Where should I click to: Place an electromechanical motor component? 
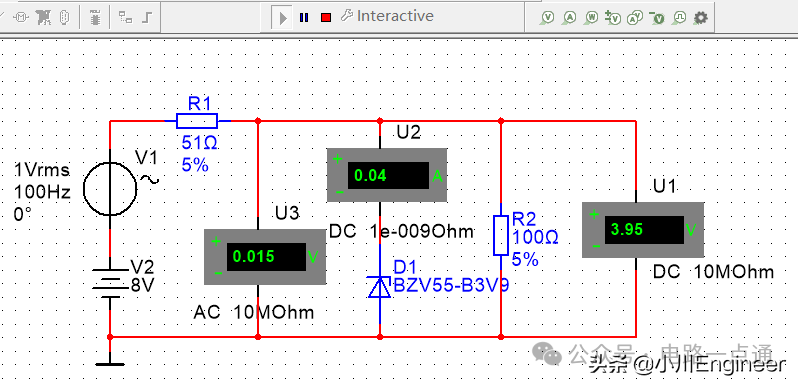point(22,18)
